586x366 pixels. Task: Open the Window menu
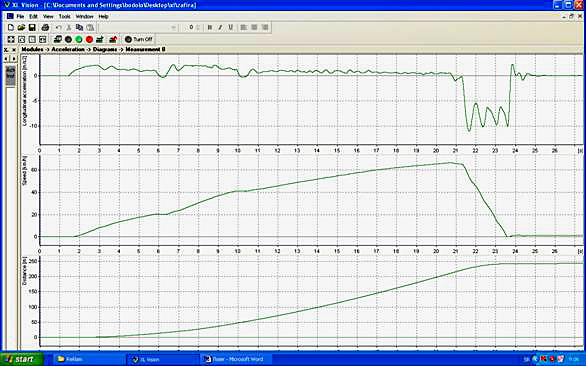[84, 16]
